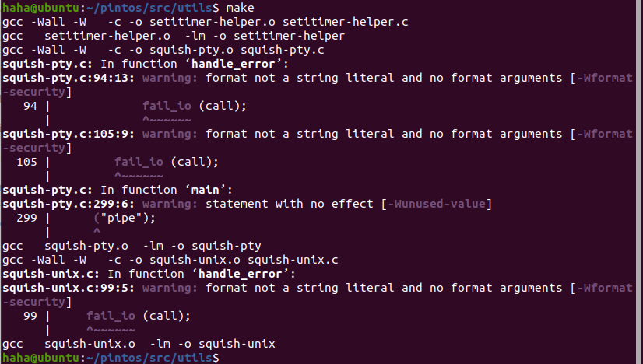Click the typed 'make' command
The width and height of the screenshot is (643, 364).
(x=244, y=6)
